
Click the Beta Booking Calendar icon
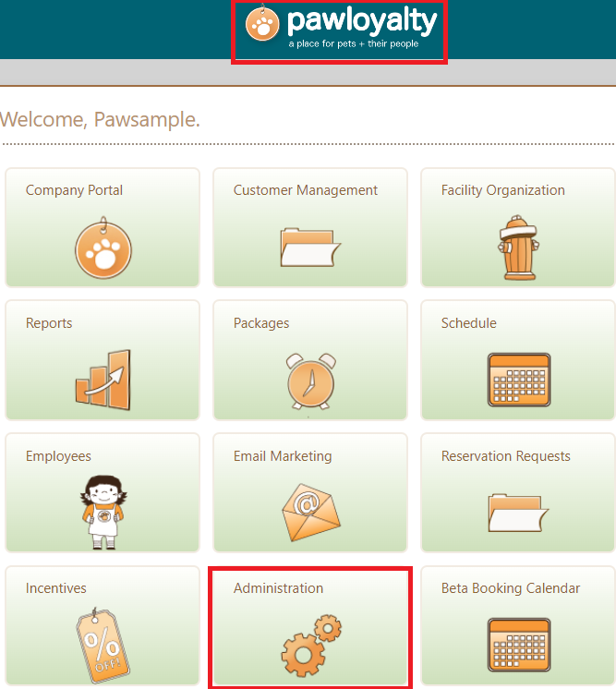[x=519, y=645]
